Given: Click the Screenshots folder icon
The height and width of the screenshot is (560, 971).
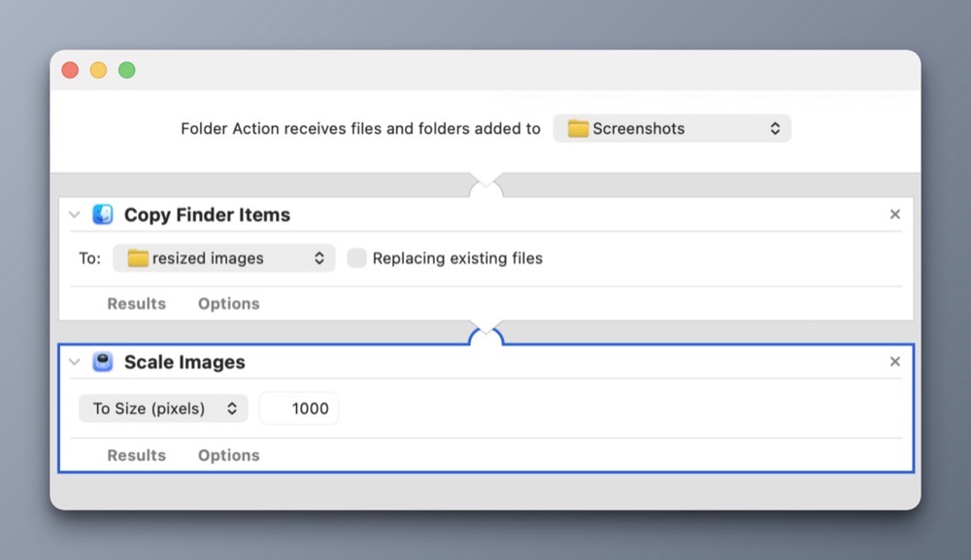Looking at the screenshot, I should click(x=578, y=129).
